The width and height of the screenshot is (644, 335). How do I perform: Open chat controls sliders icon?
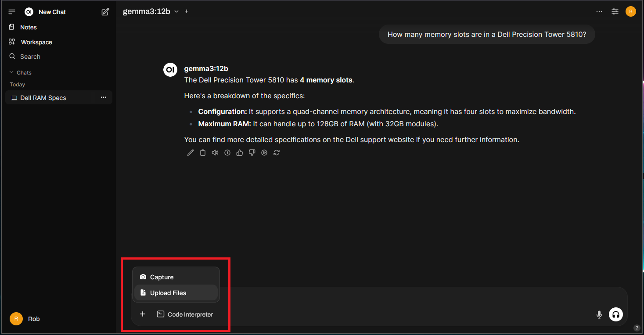coord(615,12)
